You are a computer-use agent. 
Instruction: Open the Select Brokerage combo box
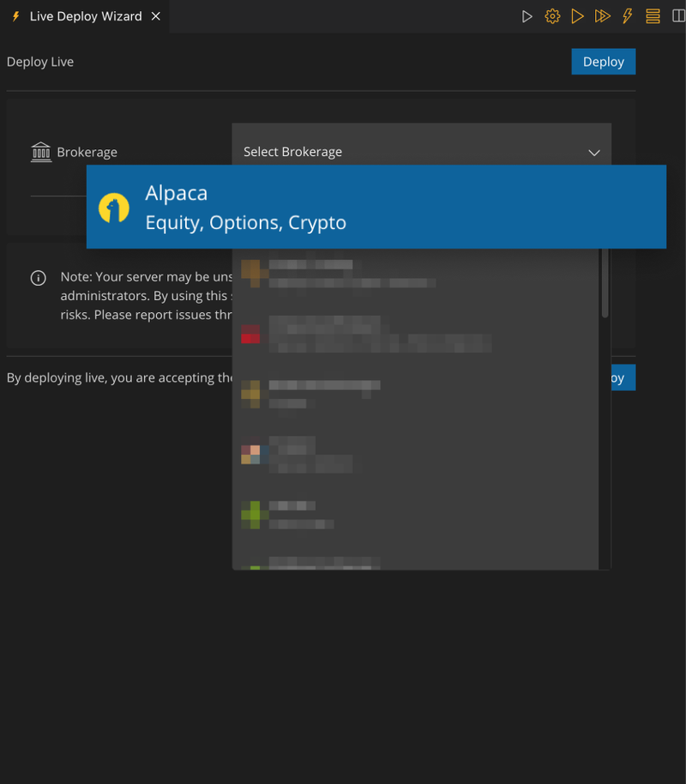[x=412, y=152]
